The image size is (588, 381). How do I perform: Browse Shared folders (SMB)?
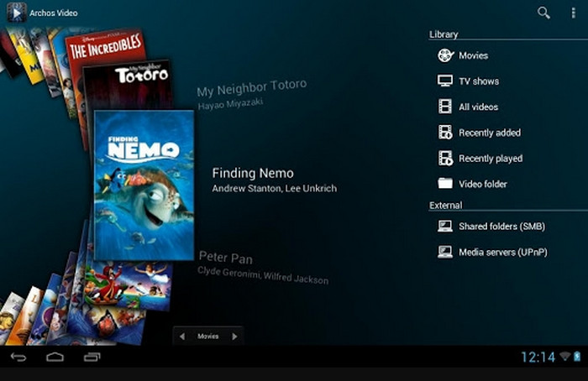(508, 227)
